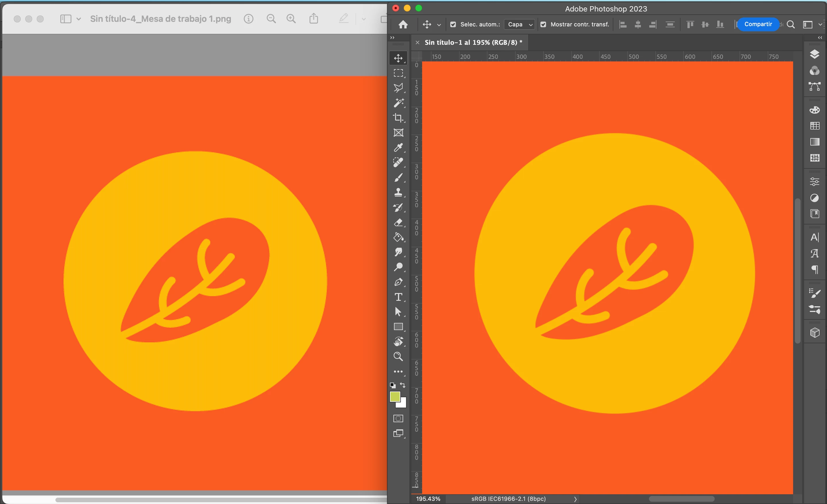
Task: Open the Capa dropdown
Action: 519,24
